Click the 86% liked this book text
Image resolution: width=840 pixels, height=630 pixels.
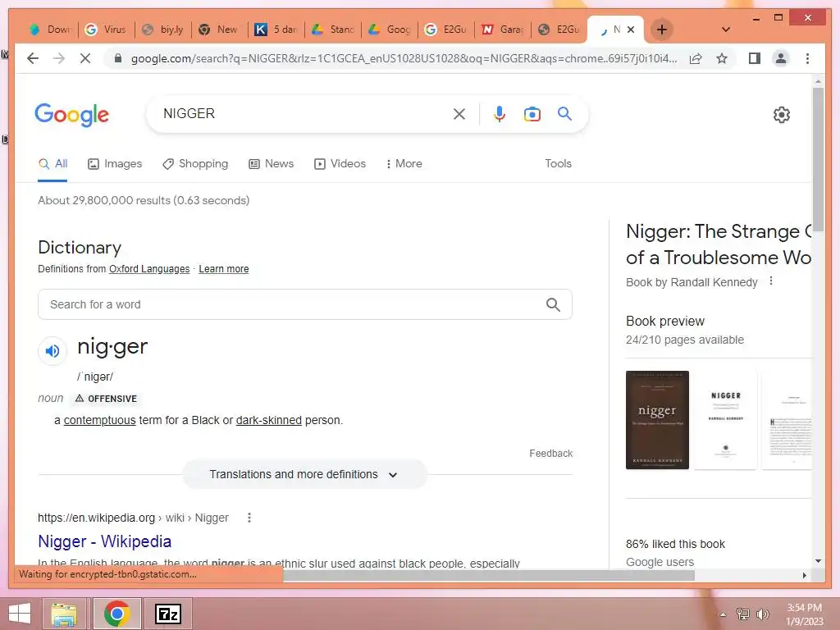coord(675,544)
